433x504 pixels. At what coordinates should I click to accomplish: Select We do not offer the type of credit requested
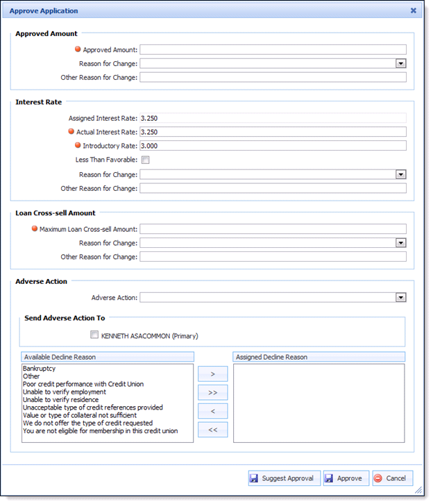click(x=87, y=423)
